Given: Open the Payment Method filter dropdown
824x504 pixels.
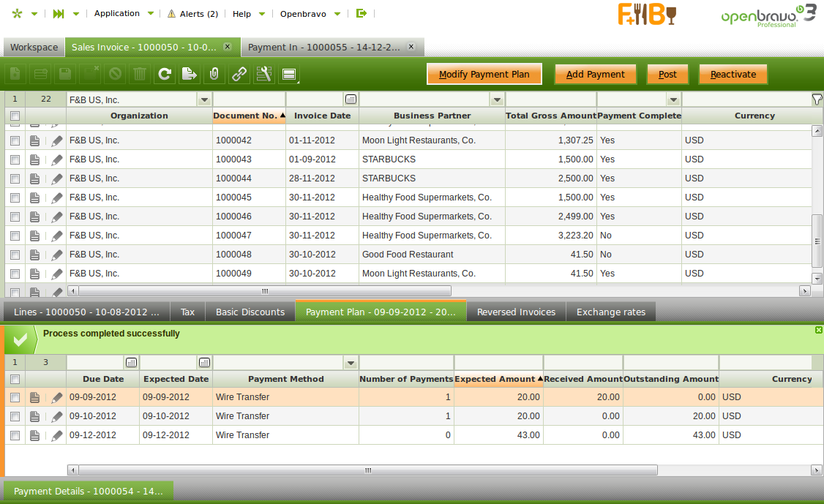Looking at the screenshot, I should [351, 363].
